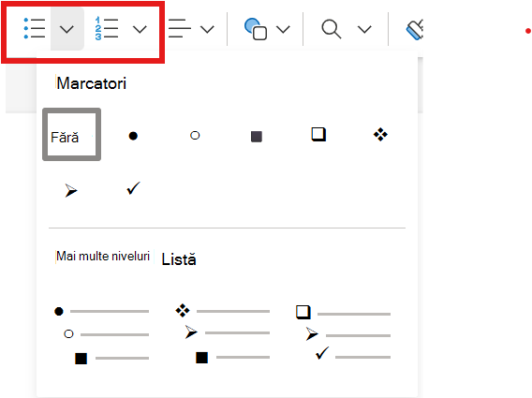The image size is (532, 398).
Task: Click the paragraph alignment icon
Action: pyautogui.click(x=180, y=28)
